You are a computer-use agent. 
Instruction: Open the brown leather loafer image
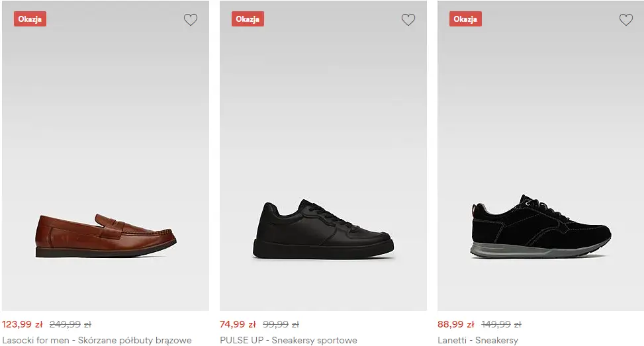(106, 235)
